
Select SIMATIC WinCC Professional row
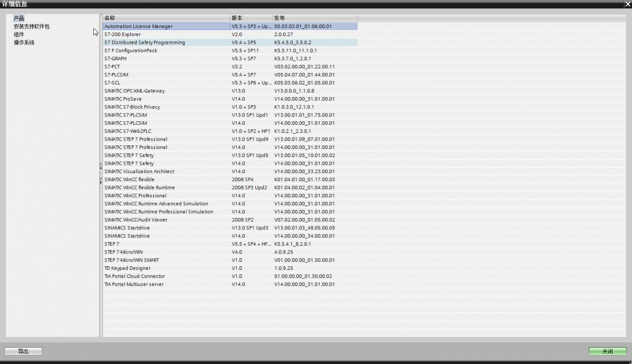pos(230,195)
